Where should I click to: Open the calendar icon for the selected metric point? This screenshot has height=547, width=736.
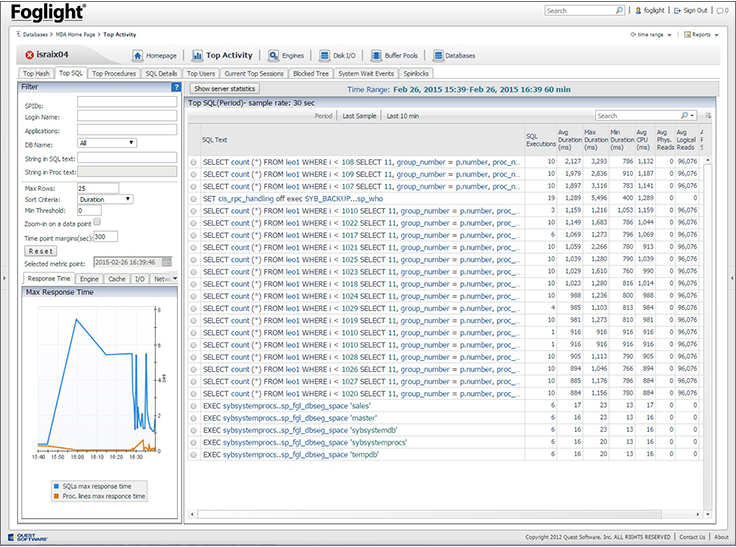167,262
